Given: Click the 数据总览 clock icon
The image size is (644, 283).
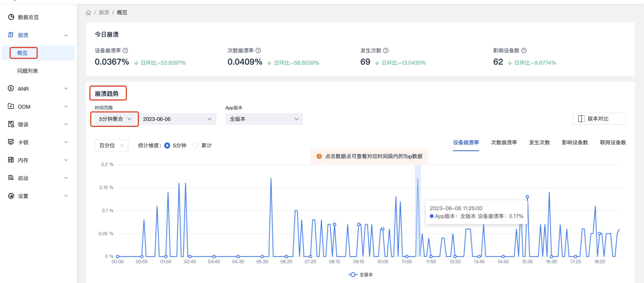Looking at the screenshot, I should (11, 17).
